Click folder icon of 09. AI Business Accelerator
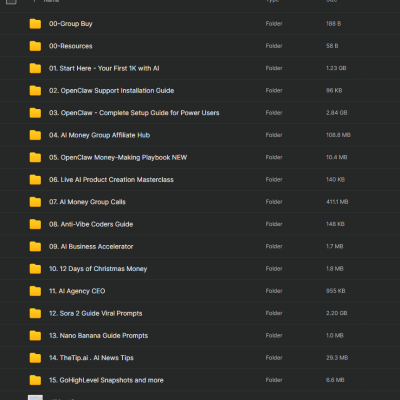This screenshot has height=400, width=400. pyautogui.click(x=35, y=246)
